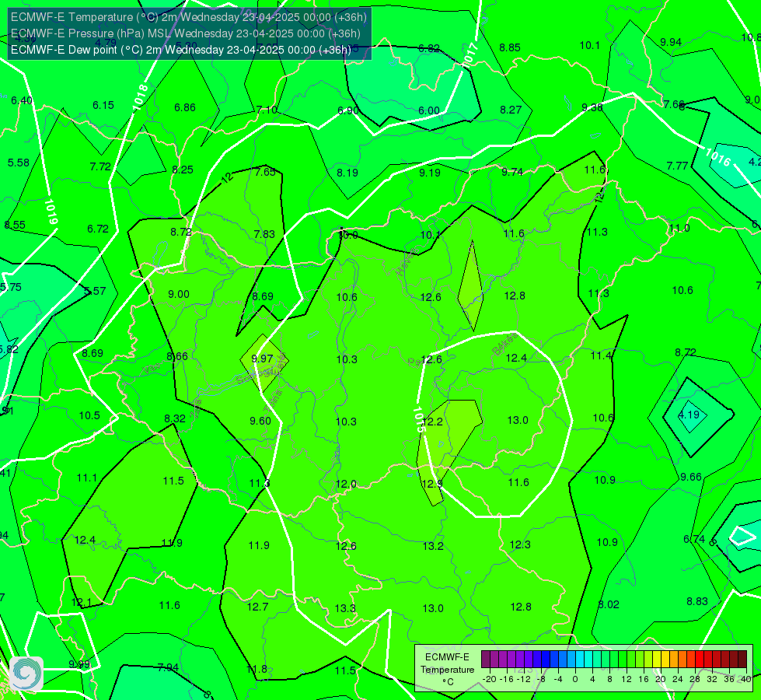
Task: Click the 6.00 value in the cool area
Action: pyautogui.click(x=429, y=110)
